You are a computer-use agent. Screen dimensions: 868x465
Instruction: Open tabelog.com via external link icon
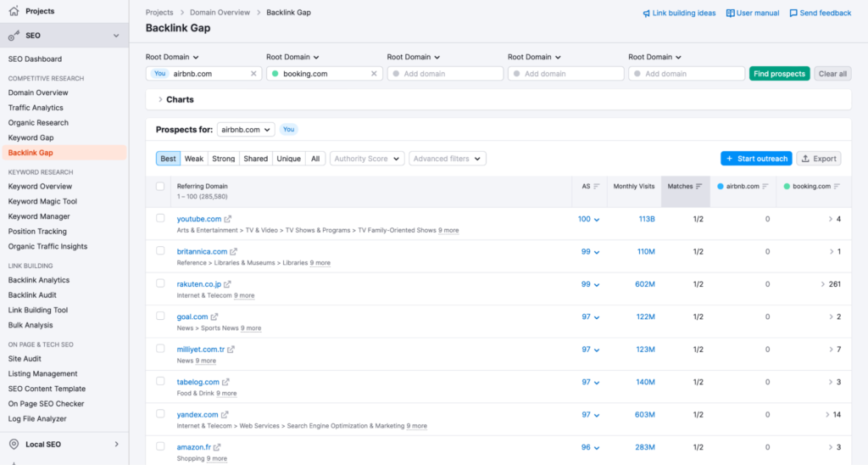pos(225,383)
